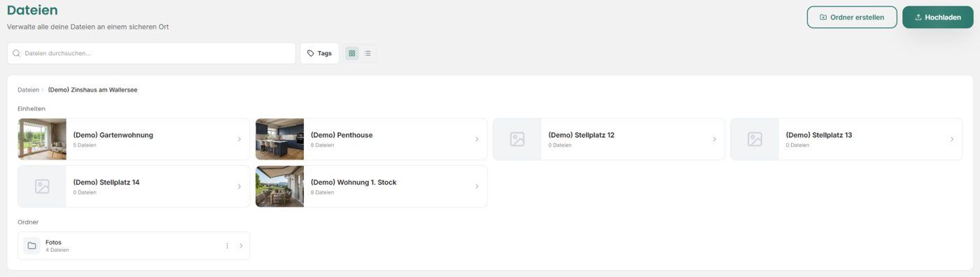Click '5 Dateien' under Gartenwohnung
The height and width of the screenshot is (277, 980).
(85, 145)
